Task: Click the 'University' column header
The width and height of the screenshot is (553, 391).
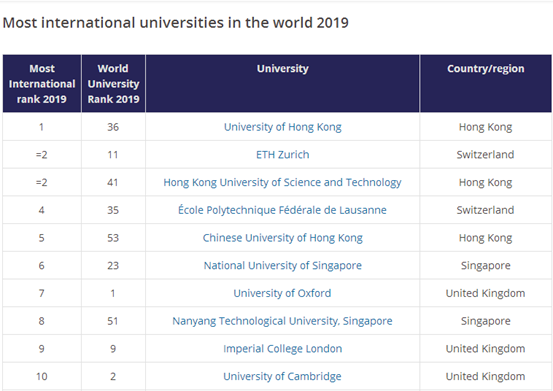Action: point(282,84)
